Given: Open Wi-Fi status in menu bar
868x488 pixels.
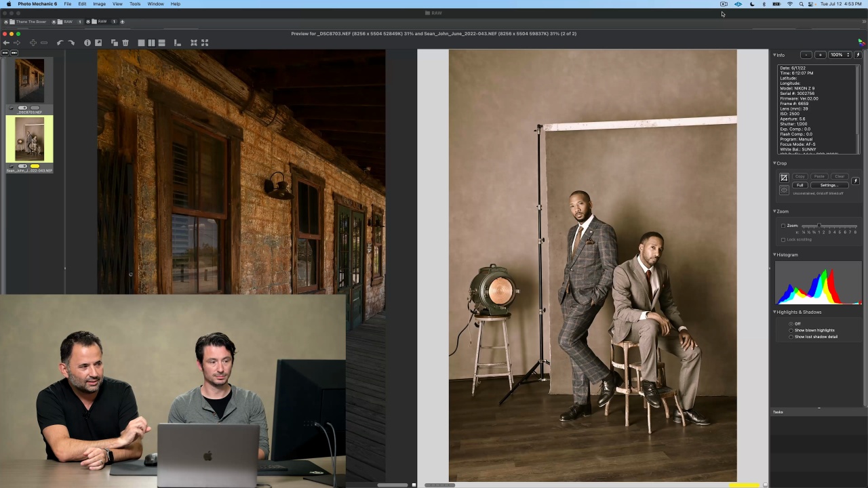Looking at the screenshot, I should [x=790, y=4].
